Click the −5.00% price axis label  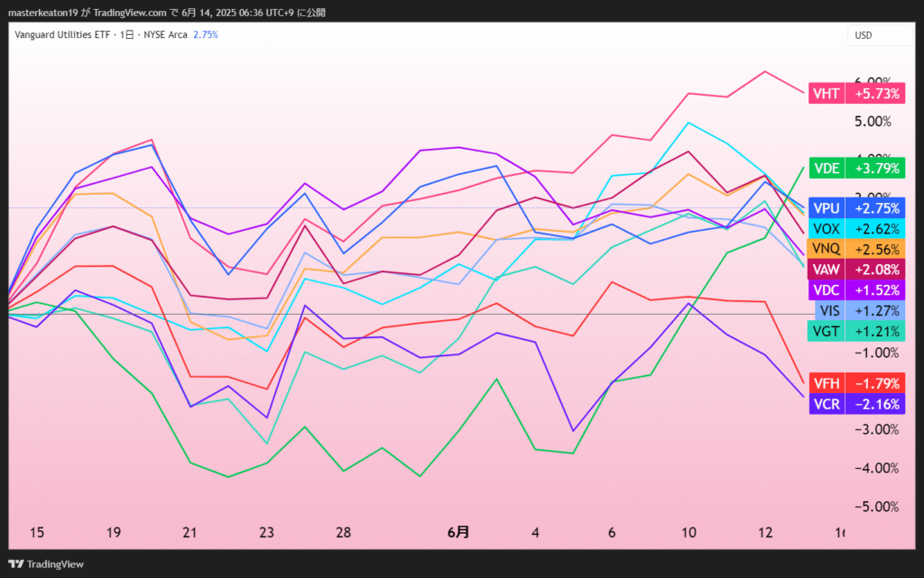(x=877, y=507)
